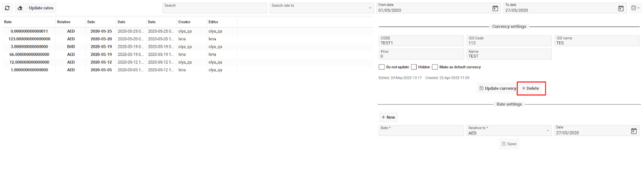Screen dimensions: 644x179
Task: Click the eraser clear icon
Action: tap(20, 8)
